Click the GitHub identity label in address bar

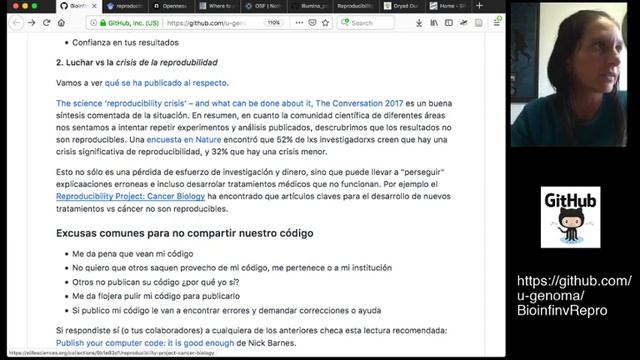click(133, 23)
